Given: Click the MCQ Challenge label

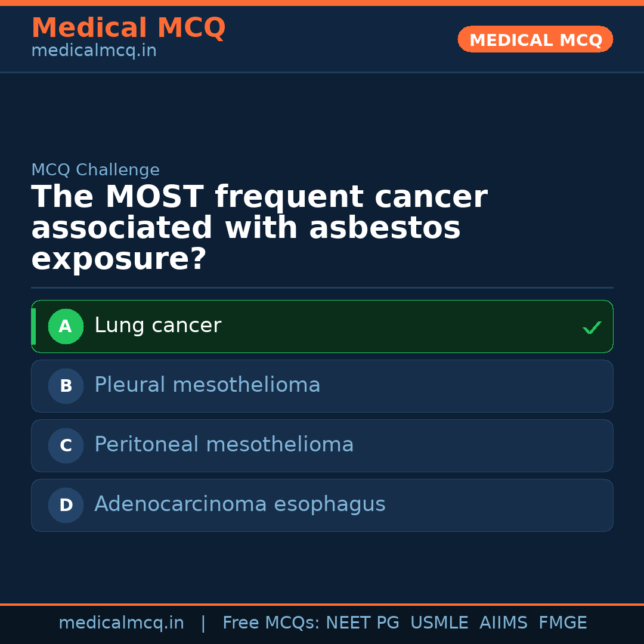Looking at the screenshot, I should (95, 170).
